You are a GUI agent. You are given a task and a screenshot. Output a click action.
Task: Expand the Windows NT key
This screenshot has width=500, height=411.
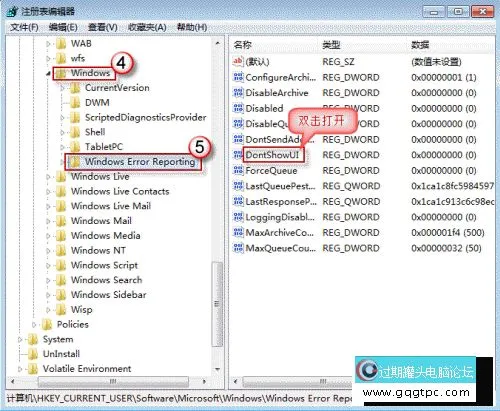pos(48,251)
